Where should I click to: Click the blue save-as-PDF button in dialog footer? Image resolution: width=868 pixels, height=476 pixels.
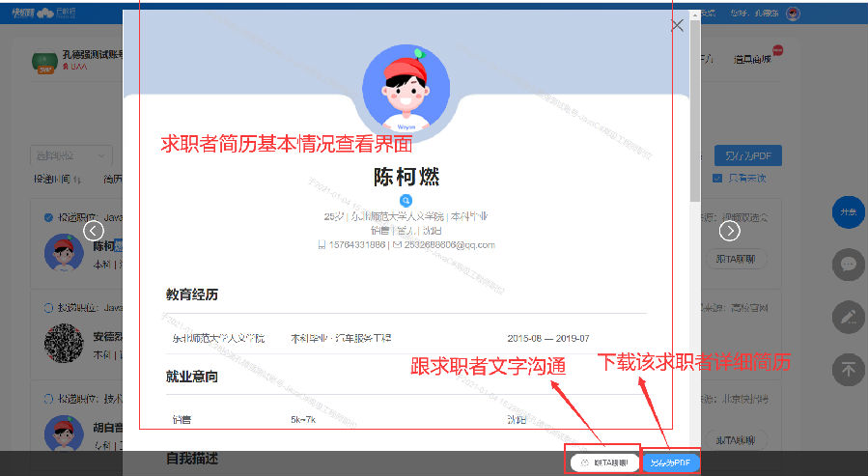[x=670, y=462]
